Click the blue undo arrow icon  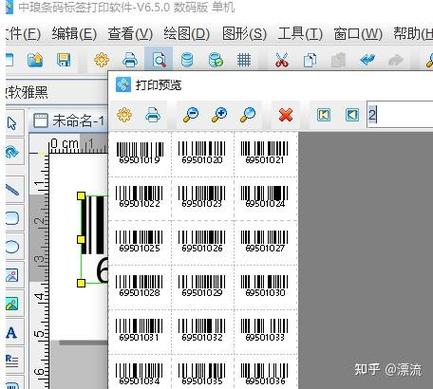pyautogui.click(x=367, y=60)
